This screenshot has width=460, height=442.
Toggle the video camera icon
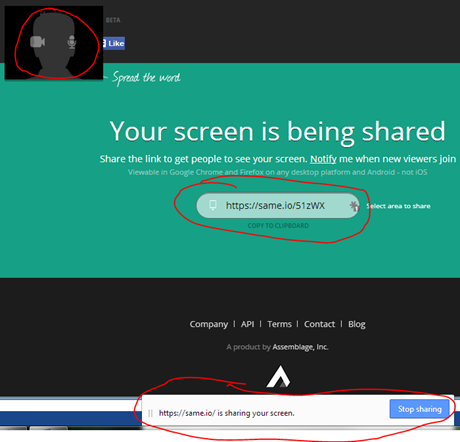(37, 42)
